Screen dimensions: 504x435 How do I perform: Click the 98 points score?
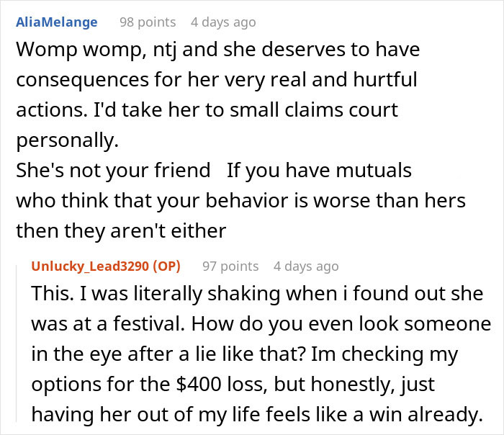(x=148, y=22)
